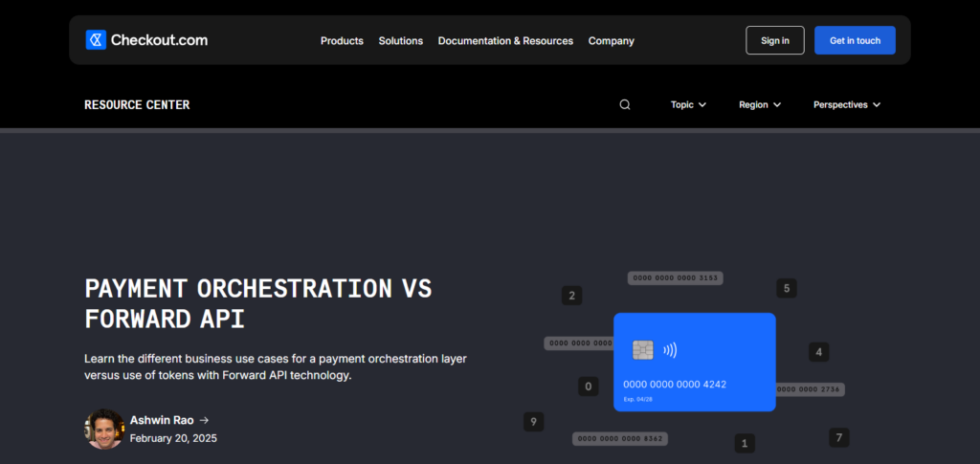Image resolution: width=980 pixels, height=464 pixels.
Task: Click the number 9 tile
Action: click(x=534, y=422)
